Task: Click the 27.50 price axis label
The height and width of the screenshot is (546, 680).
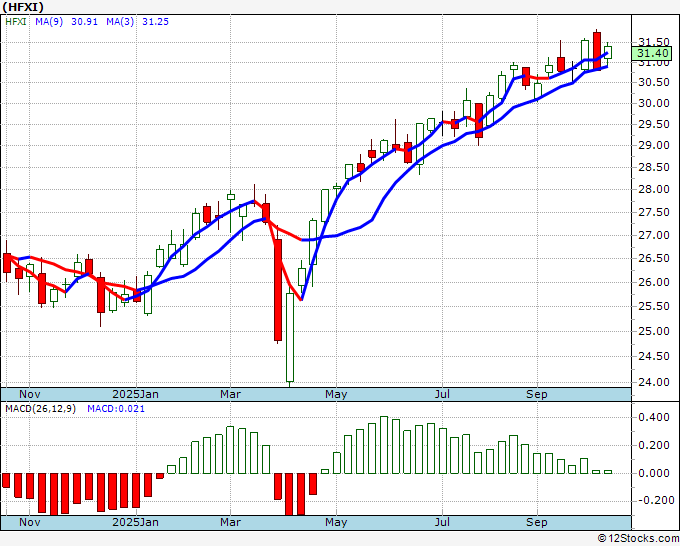Action: pyautogui.click(x=654, y=212)
